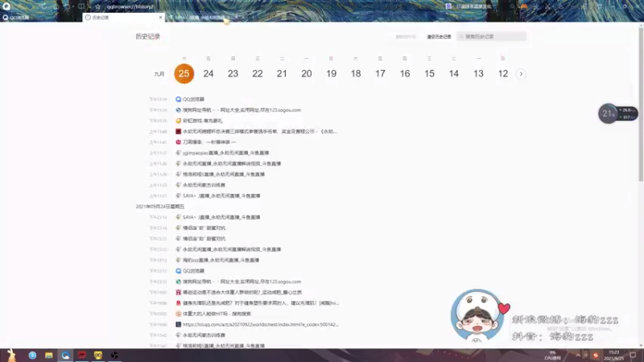The image size is (644, 362).
Task: Open the 健身先增肌还是先减肥 history entry
Action: [x=260, y=303]
